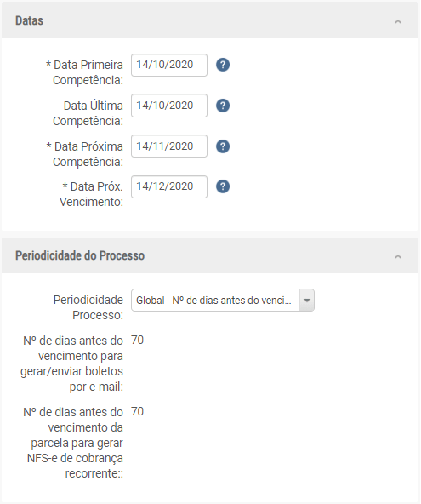Focus the Data Próx. Vencimento field 14/12/2020

click(169, 186)
